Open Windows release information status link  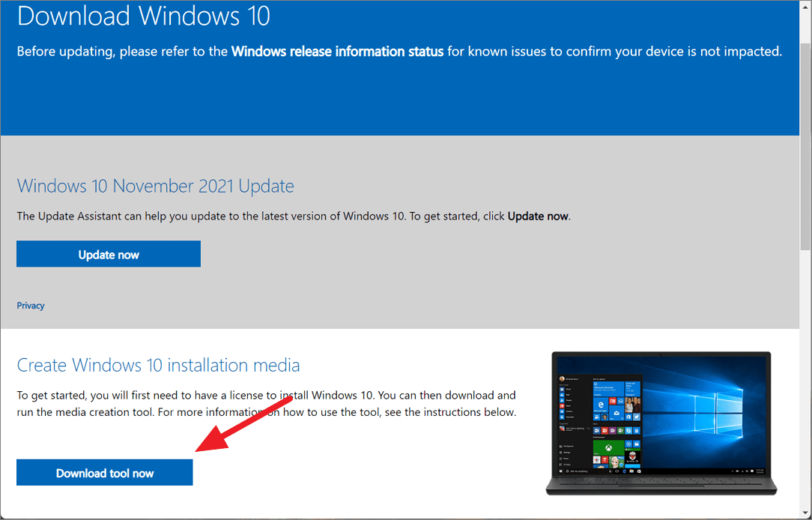tap(337, 51)
